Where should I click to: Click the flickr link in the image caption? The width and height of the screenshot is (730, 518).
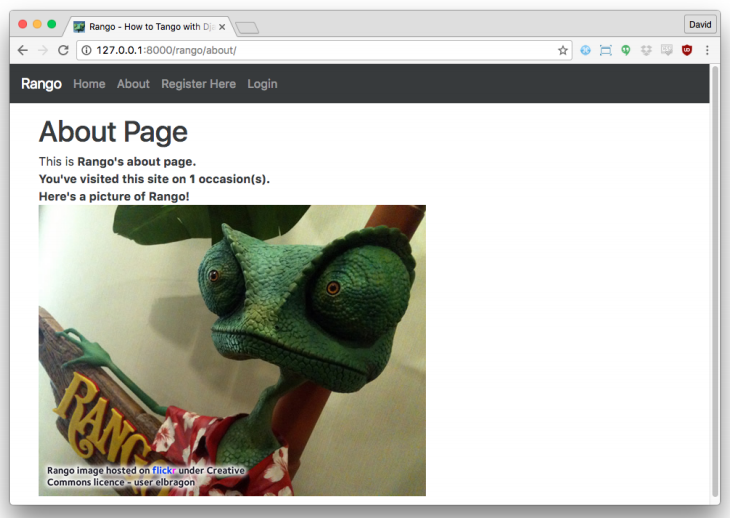click(164, 470)
